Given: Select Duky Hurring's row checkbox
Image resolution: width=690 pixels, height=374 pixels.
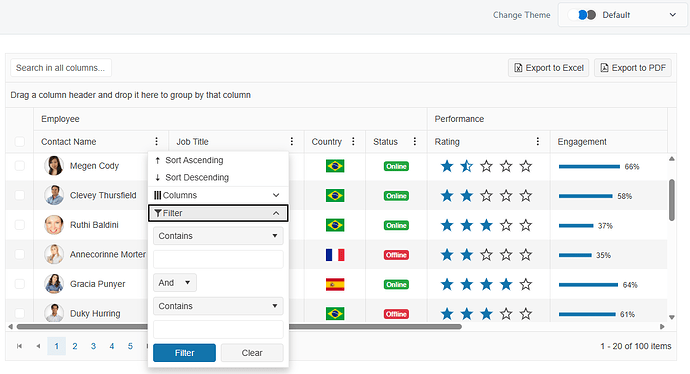Looking at the screenshot, I should click(x=19, y=313).
